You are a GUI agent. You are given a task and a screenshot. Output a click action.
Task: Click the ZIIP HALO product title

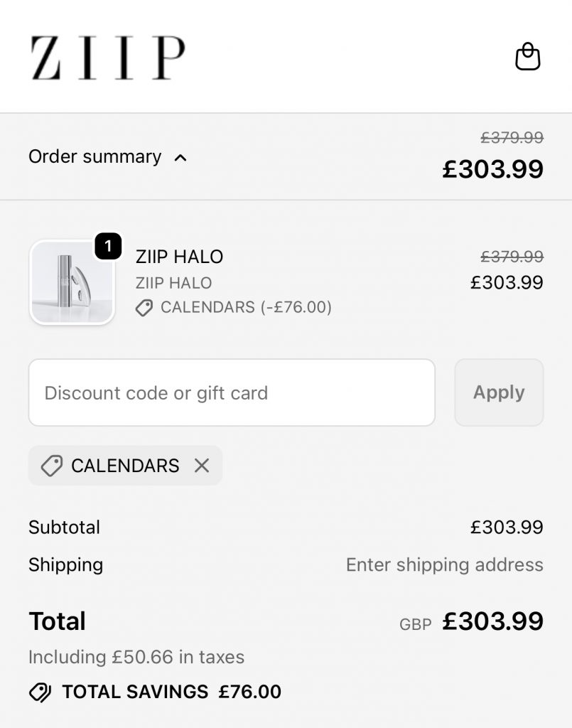pyautogui.click(x=179, y=257)
